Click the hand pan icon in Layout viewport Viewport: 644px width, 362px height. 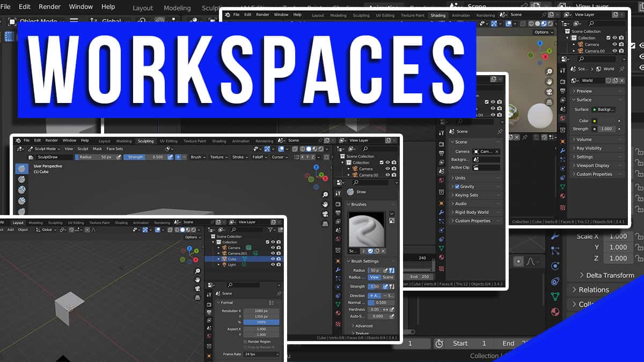(x=197, y=279)
